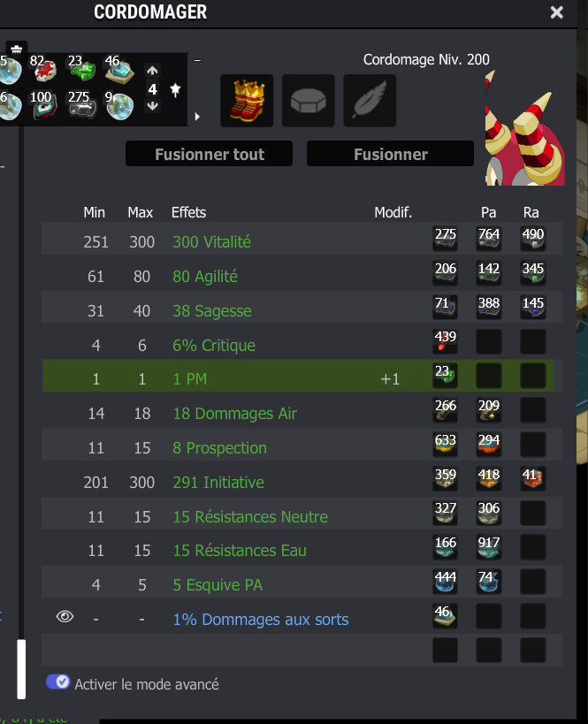Click the Fusionner button
This screenshot has height=724, width=588.
pos(390,154)
